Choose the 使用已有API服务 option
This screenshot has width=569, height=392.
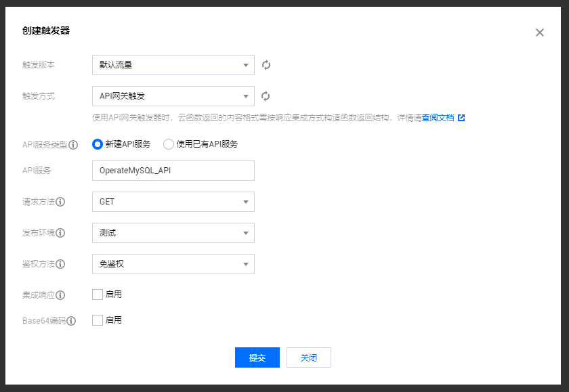click(169, 144)
